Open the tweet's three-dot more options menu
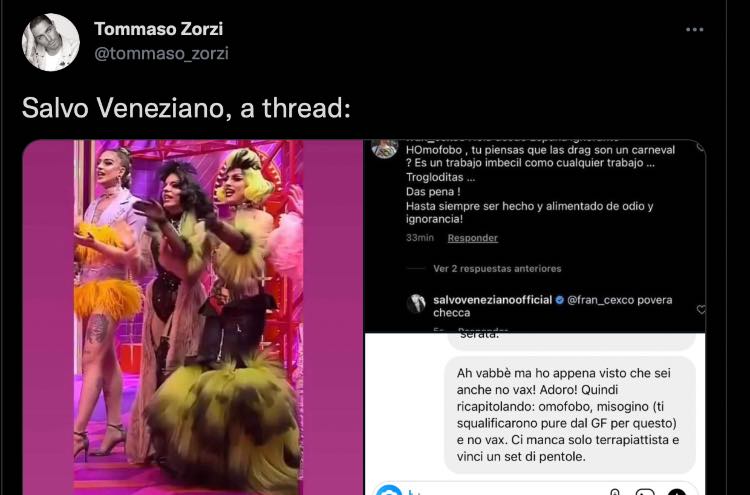The height and width of the screenshot is (495, 750). tap(694, 30)
